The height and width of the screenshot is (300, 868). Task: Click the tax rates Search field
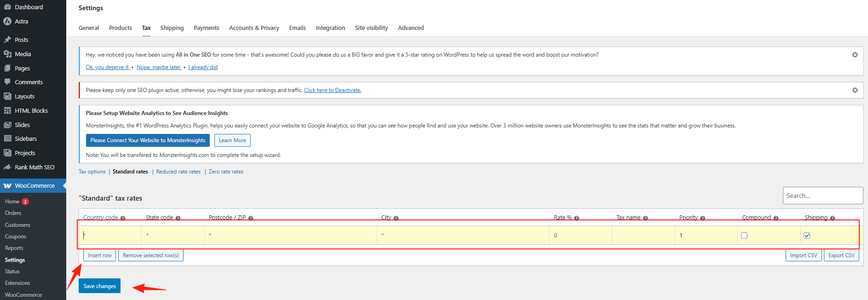(822, 196)
